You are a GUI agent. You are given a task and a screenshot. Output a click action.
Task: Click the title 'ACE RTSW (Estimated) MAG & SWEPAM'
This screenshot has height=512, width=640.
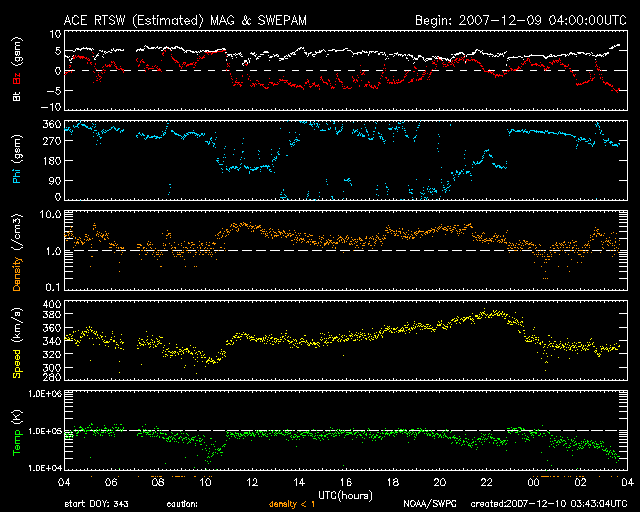coord(185,20)
